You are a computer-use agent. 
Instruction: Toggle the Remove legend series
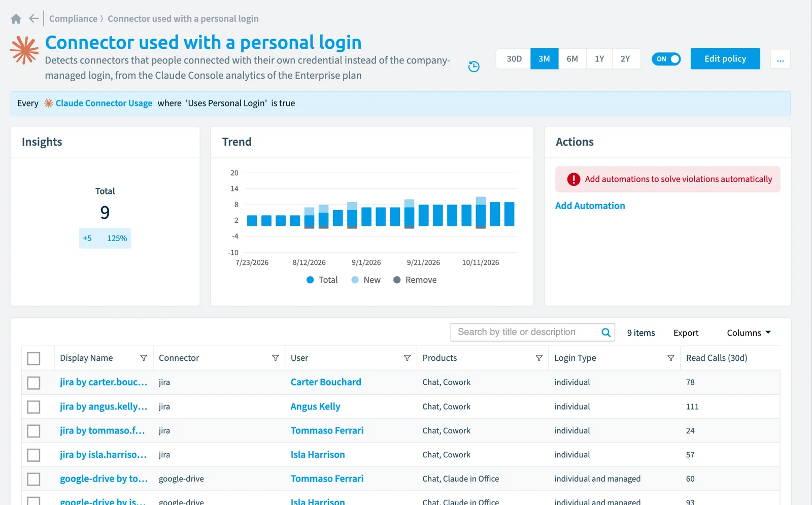(415, 280)
